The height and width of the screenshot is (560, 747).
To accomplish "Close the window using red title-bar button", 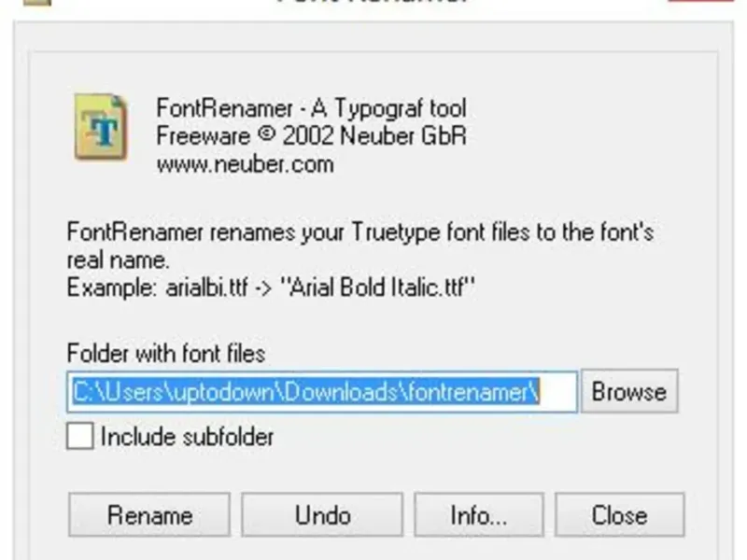I will (700, 1).
